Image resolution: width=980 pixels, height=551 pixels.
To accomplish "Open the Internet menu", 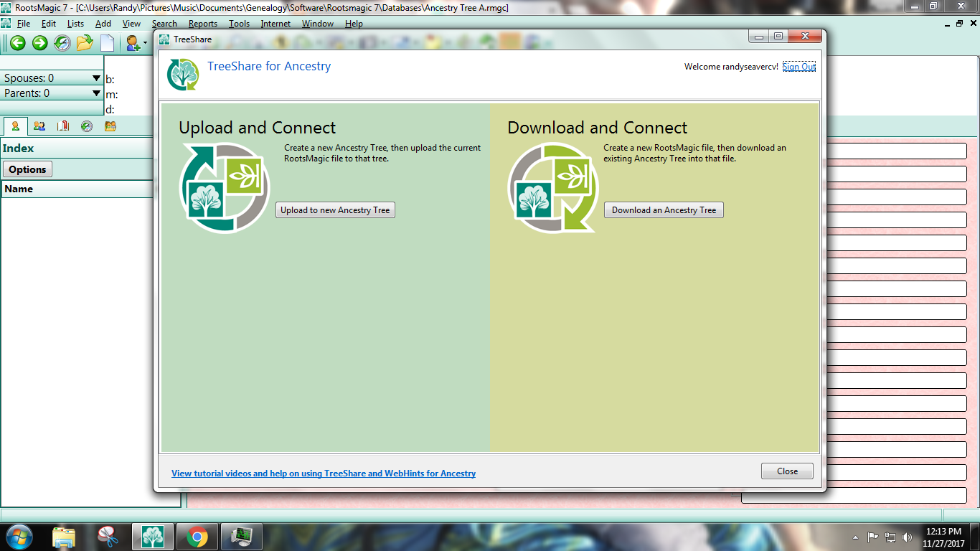I will (x=275, y=24).
